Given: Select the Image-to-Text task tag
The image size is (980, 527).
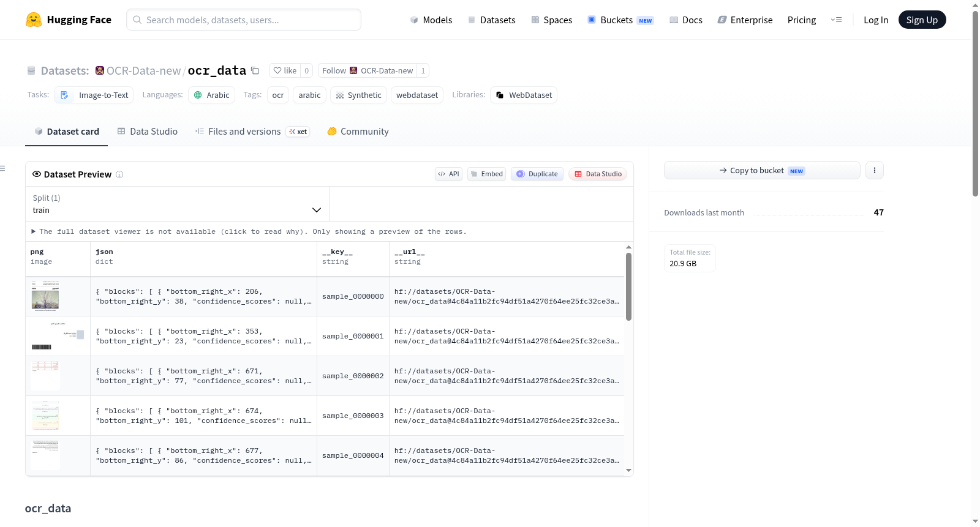Looking at the screenshot, I should (x=94, y=95).
